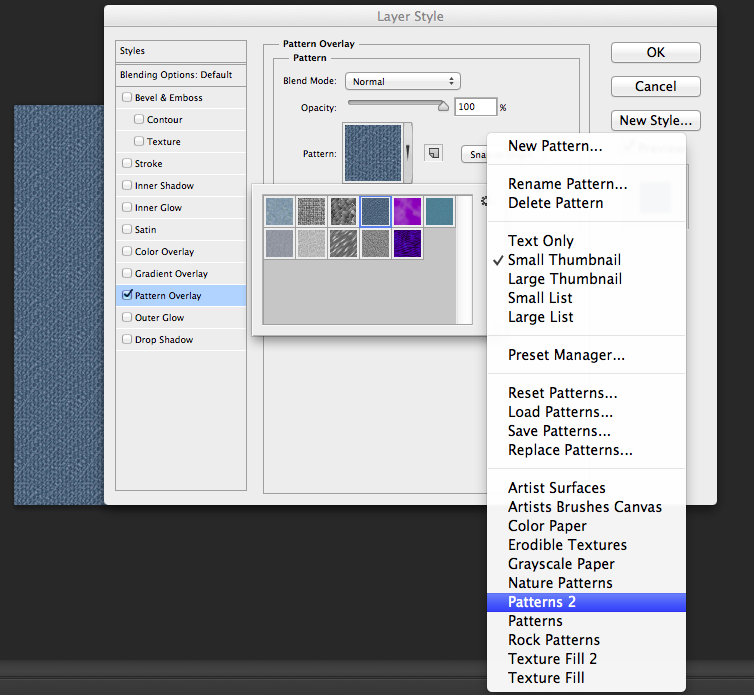Click the partially hidden Snap button
This screenshot has width=754, height=695.
(475, 154)
